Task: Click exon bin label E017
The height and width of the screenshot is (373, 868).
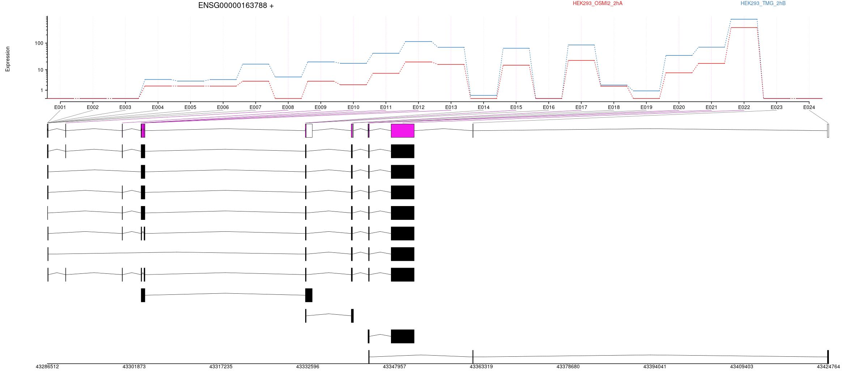Action: click(581, 107)
